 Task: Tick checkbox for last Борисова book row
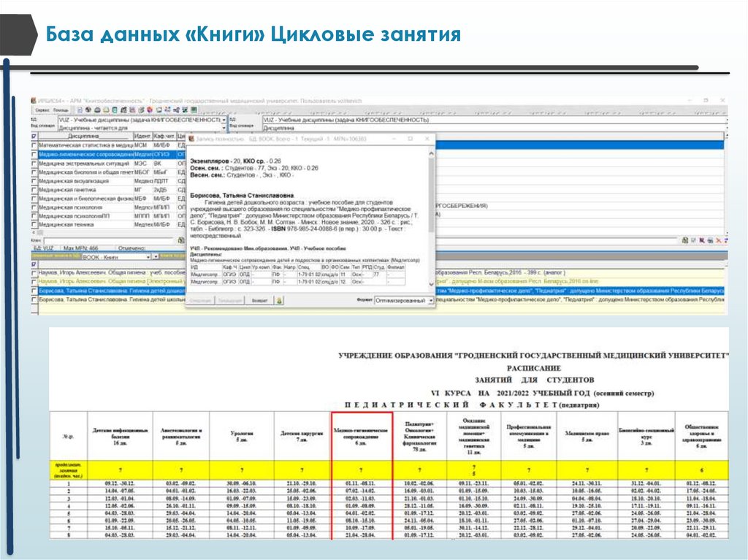tap(34, 299)
